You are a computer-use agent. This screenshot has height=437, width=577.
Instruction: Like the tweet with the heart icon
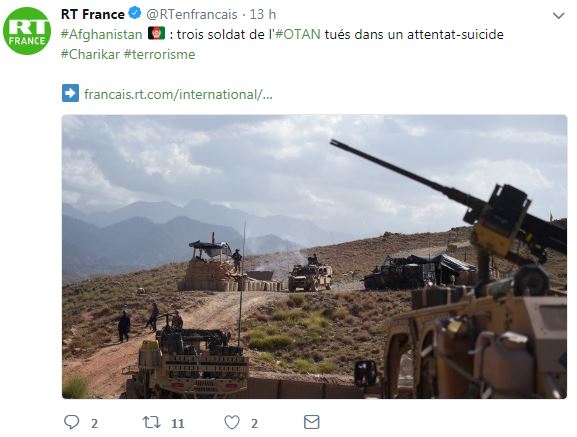pos(232,422)
